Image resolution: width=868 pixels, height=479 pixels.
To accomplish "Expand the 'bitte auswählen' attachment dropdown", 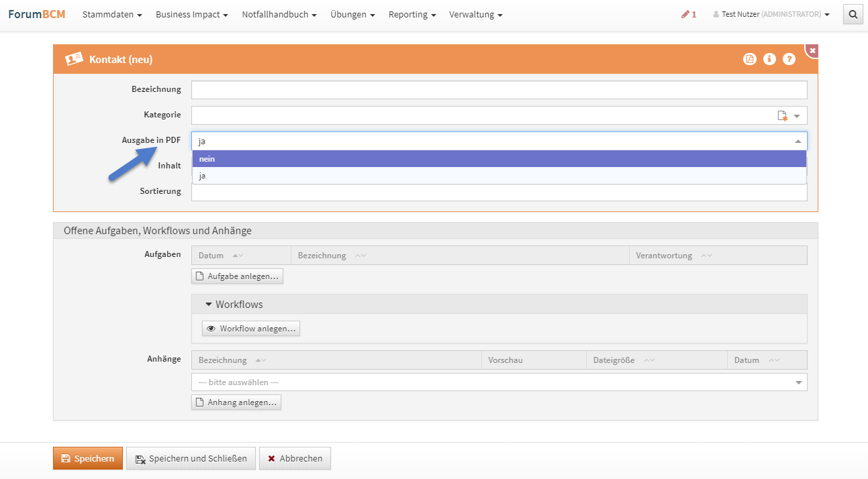I will tap(798, 382).
